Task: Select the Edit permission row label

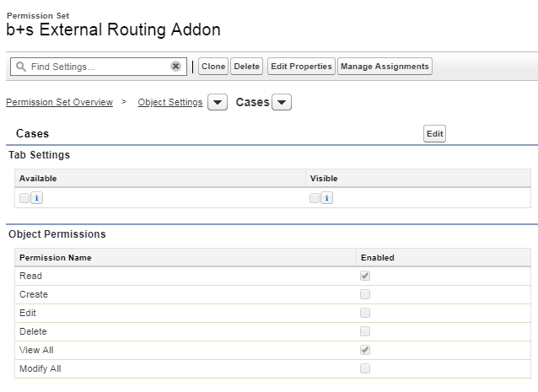Action: 28,313
